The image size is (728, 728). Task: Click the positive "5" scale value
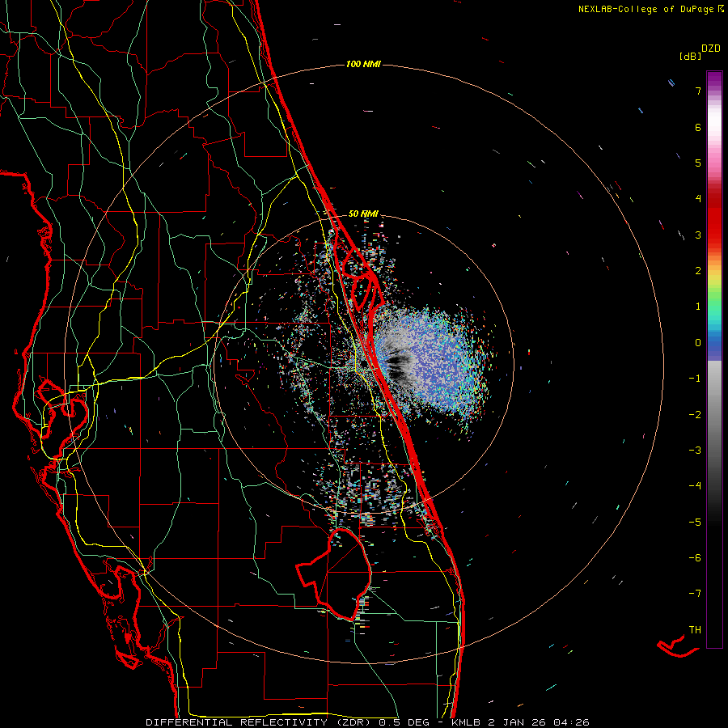pyautogui.click(x=698, y=163)
